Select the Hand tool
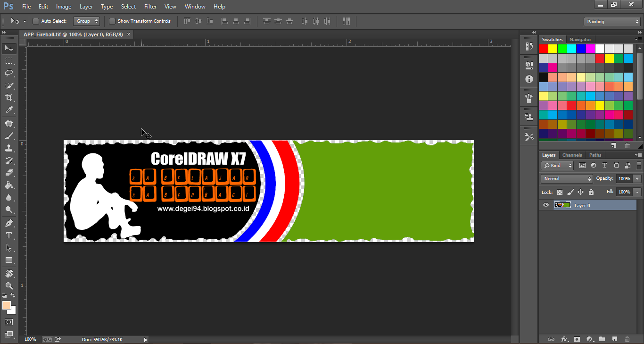Screen dimensions: 644x344 click(x=9, y=274)
